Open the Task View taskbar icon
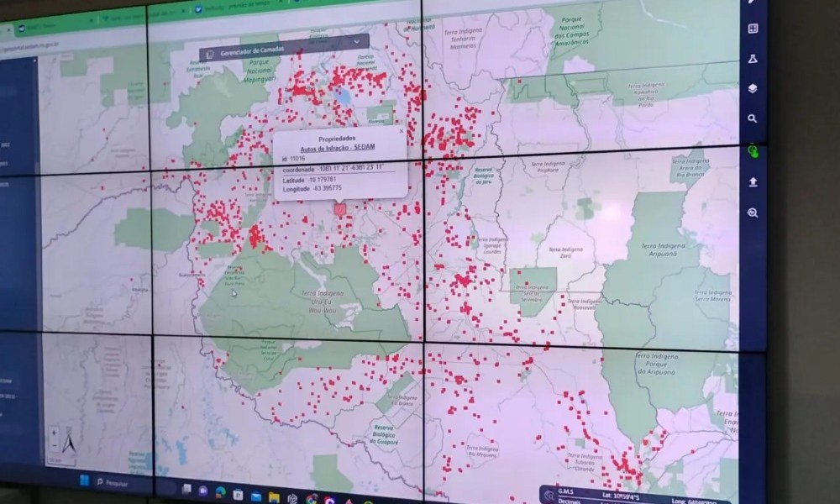The image size is (840, 504). click(x=186, y=489)
